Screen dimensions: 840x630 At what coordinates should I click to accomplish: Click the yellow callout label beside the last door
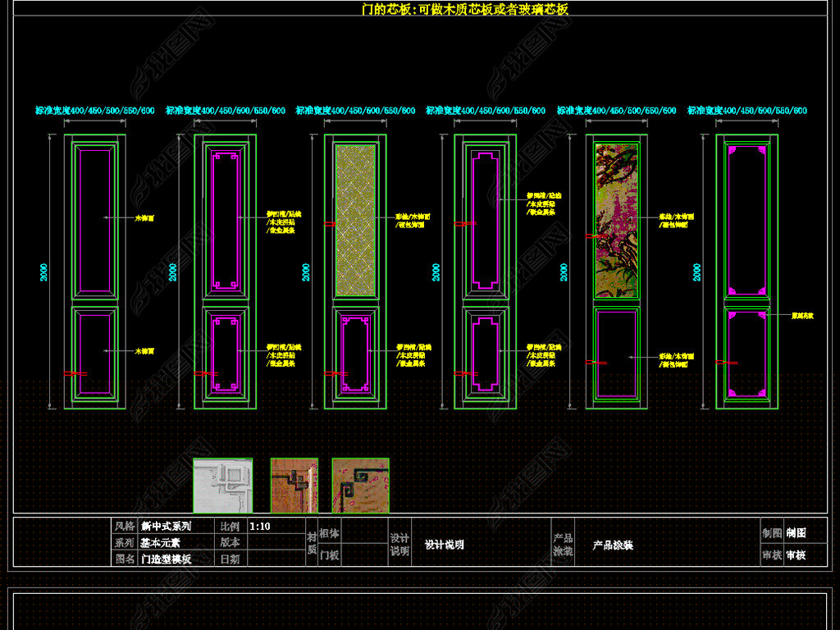coord(802,316)
